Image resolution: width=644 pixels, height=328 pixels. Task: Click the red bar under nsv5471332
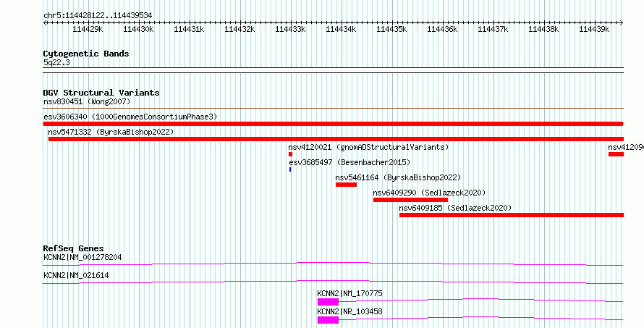336,139
